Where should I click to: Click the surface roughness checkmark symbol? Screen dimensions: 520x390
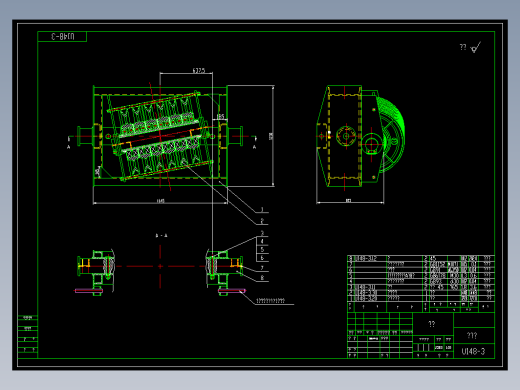click(x=476, y=47)
